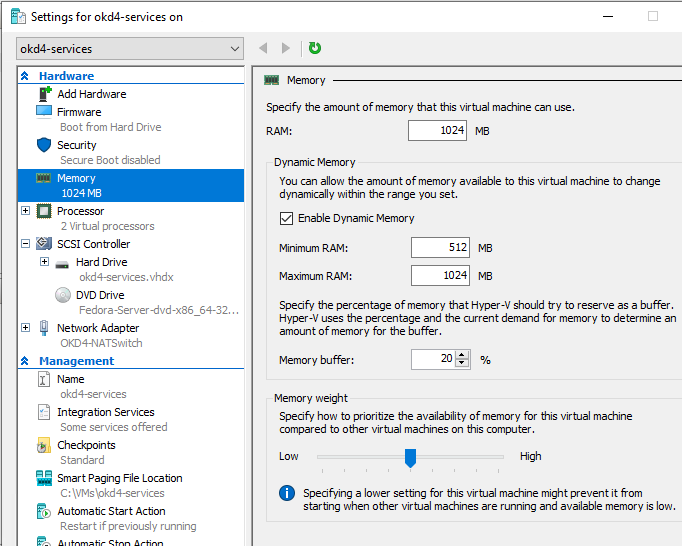Image resolution: width=682 pixels, height=546 pixels.
Task: Click the Integration Services icon
Action: point(44,412)
